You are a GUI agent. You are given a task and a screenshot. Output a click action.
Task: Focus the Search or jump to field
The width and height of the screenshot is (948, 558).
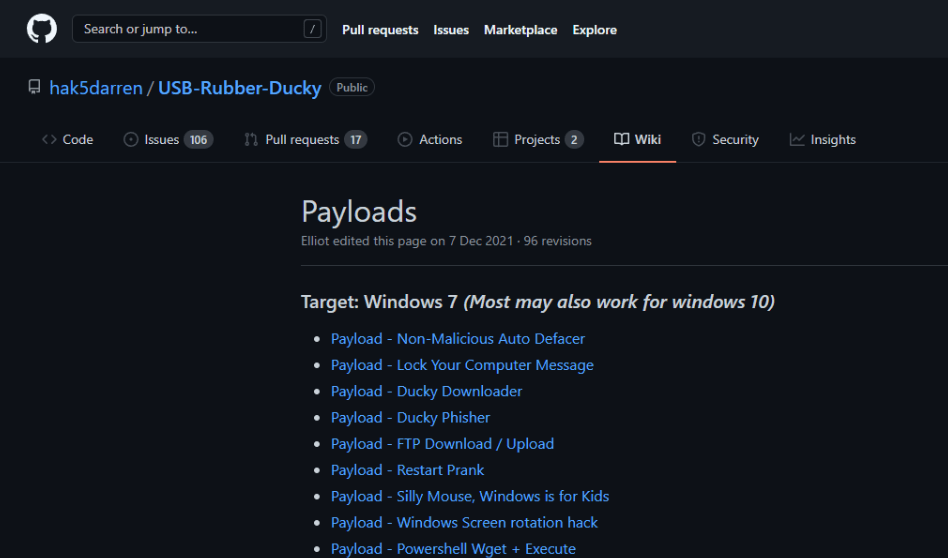point(199,28)
